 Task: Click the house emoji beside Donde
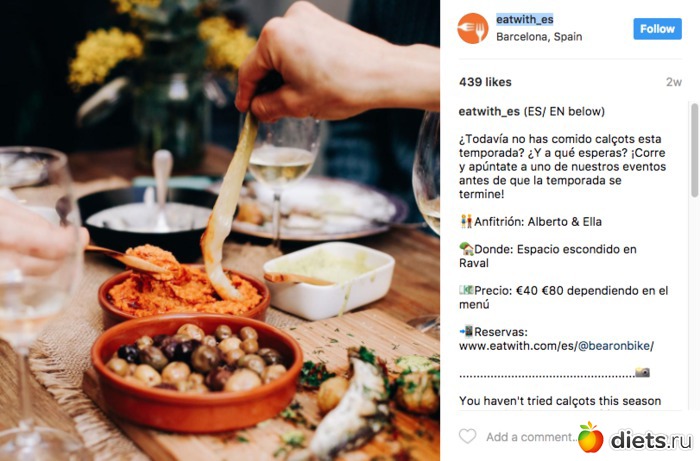tap(466, 249)
